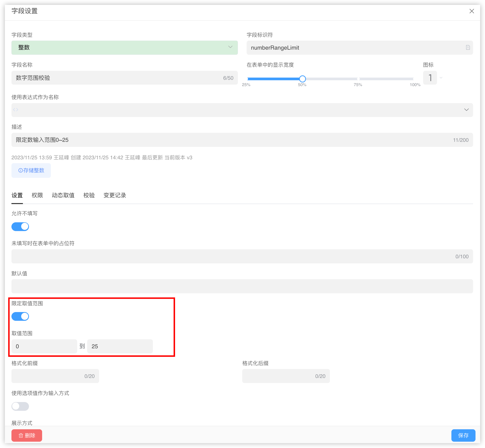Toggle off the 允许不填写 switch
This screenshot has width=485, height=448.
click(20, 227)
